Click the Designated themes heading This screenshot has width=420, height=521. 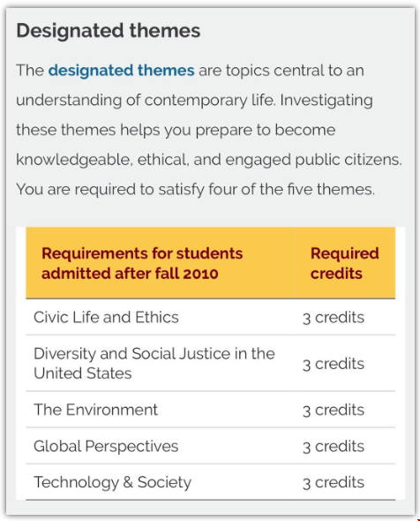(x=109, y=31)
